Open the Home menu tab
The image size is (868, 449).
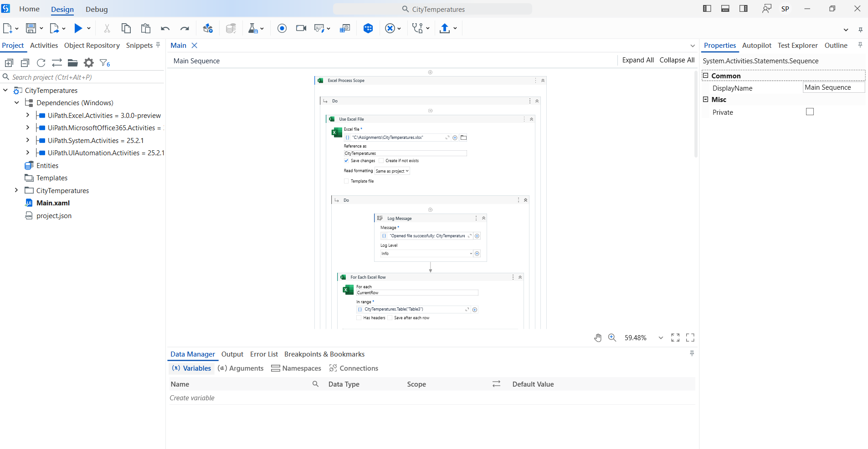[x=29, y=9]
